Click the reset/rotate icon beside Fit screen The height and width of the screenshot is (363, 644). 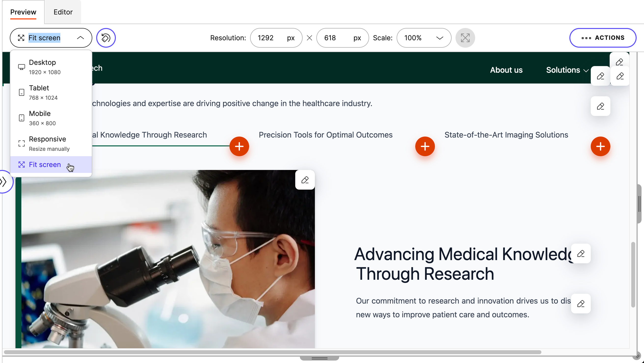coord(106,38)
